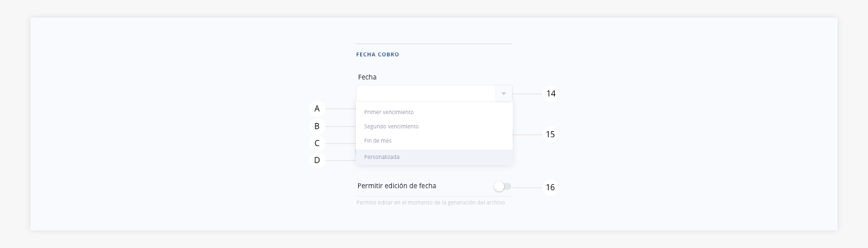Click the Permitir edición de fecha label
This screenshot has width=868, height=248.
click(x=397, y=185)
